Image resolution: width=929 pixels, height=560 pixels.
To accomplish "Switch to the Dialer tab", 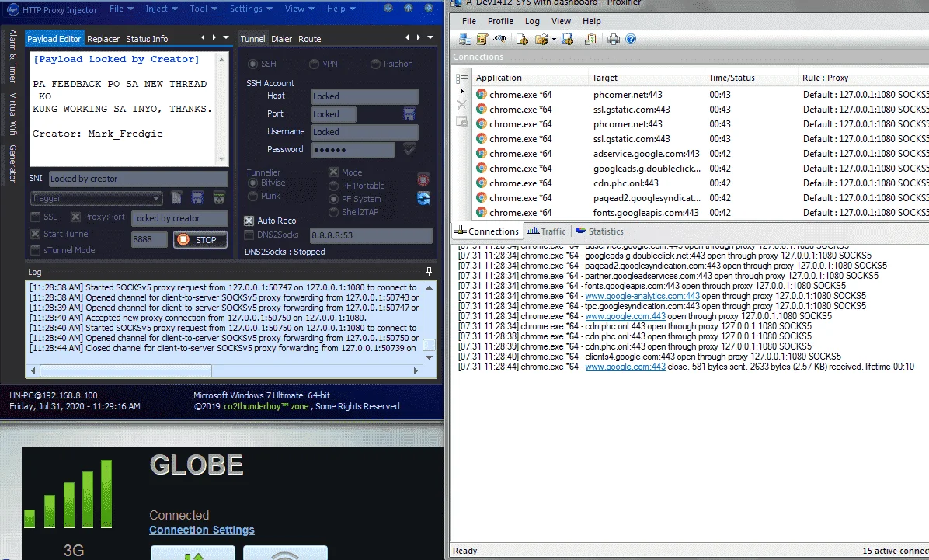I will click(x=281, y=39).
